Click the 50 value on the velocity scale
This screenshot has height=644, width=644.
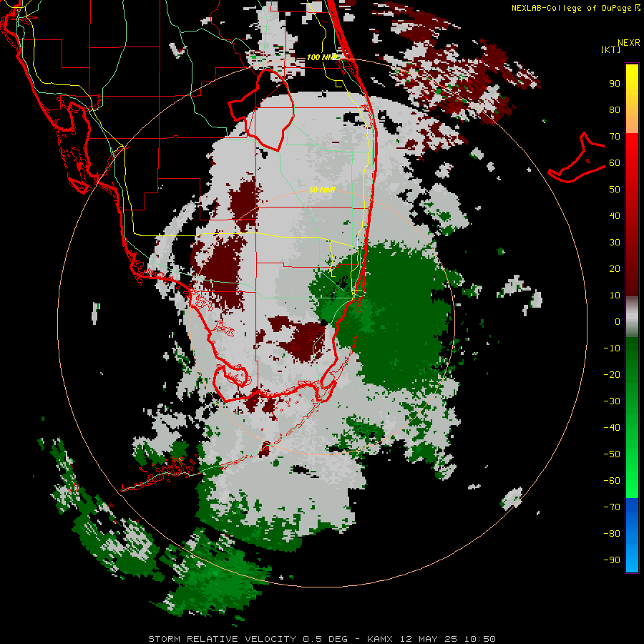[x=615, y=190]
